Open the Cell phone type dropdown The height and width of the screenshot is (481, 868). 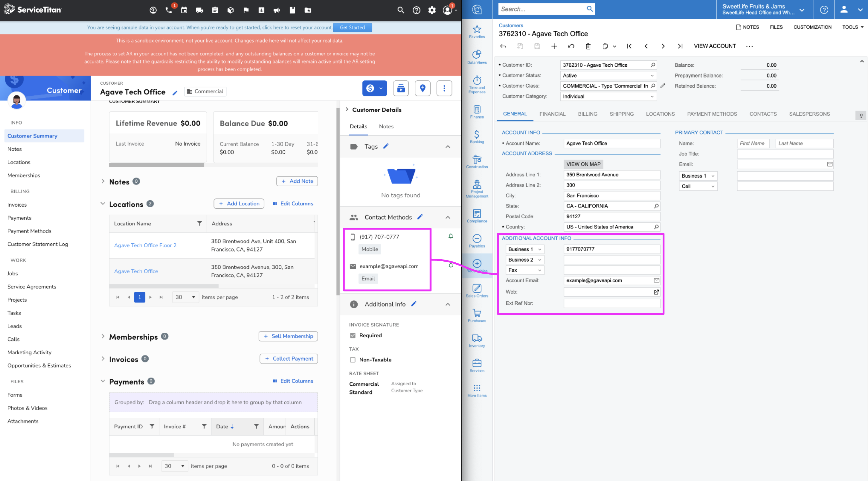[698, 186]
